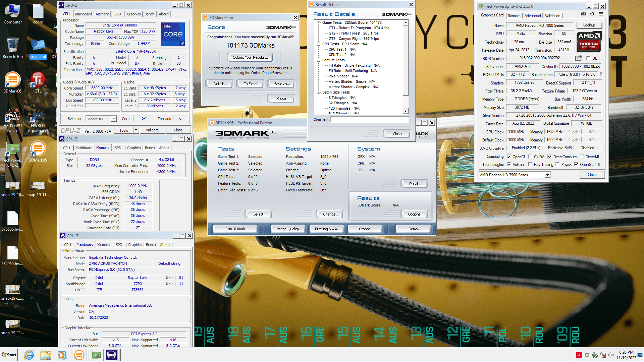Open the Tools dropdown arrow in CPU-Z
Viewport: 644px width, 362px height.
(x=136, y=130)
